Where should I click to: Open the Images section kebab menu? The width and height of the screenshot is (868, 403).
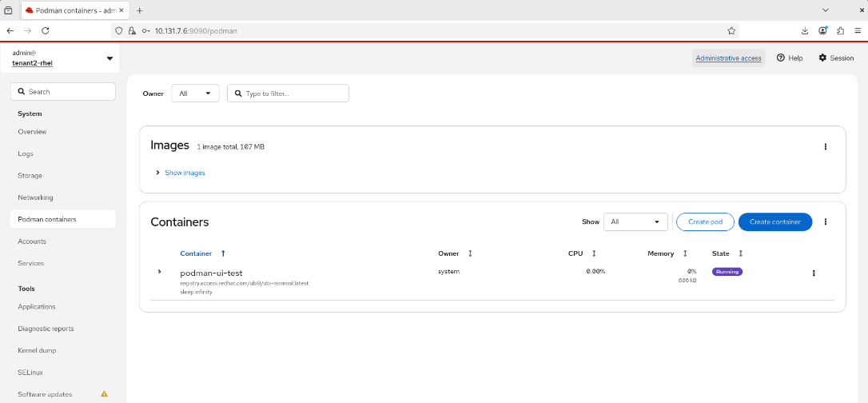(826, 146)
